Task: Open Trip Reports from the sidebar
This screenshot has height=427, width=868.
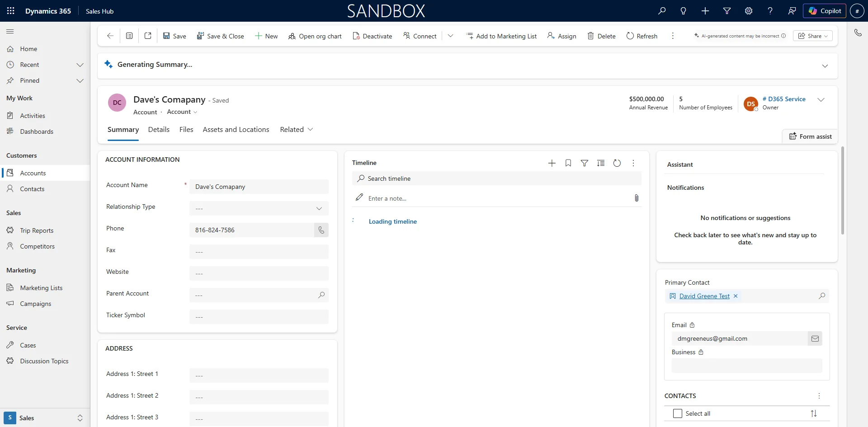Action: [36, 230]
